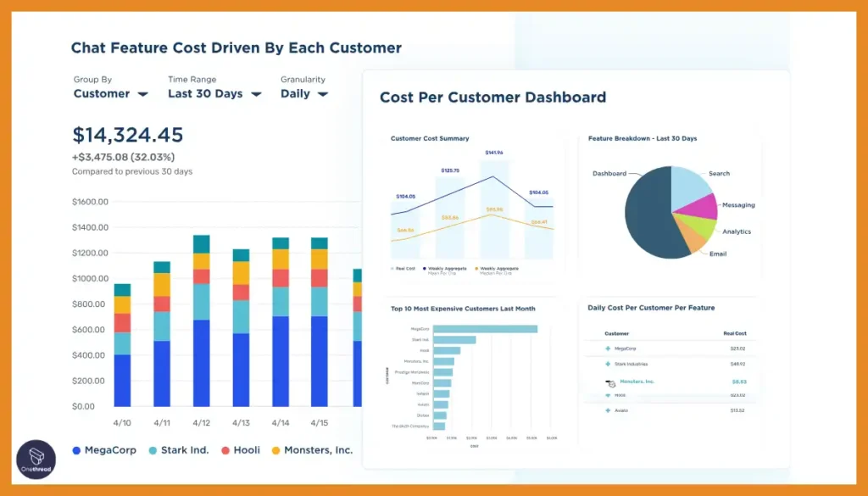Select the Email pie slice
The image size is (868, 496).
tap(692, 238)
